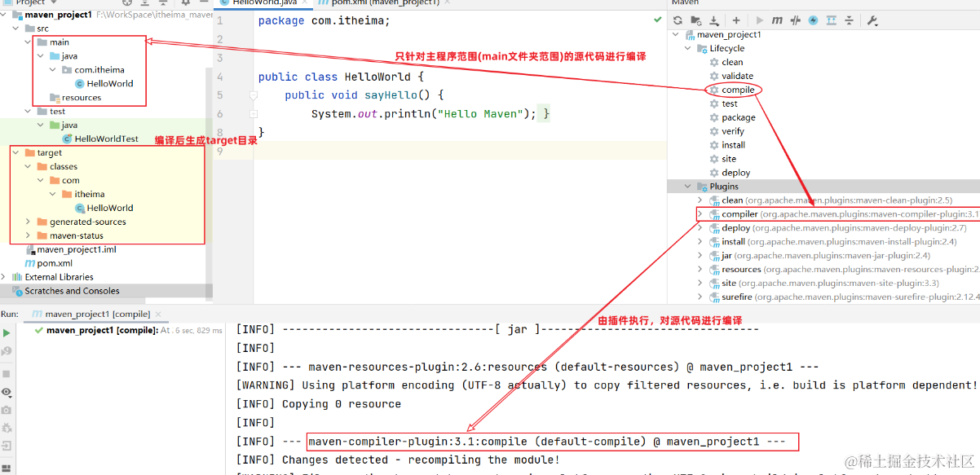The width and height of the screenshot is (980, 475).
Task: Open pom.xml in Project tree
Action: tap(49, 264)
